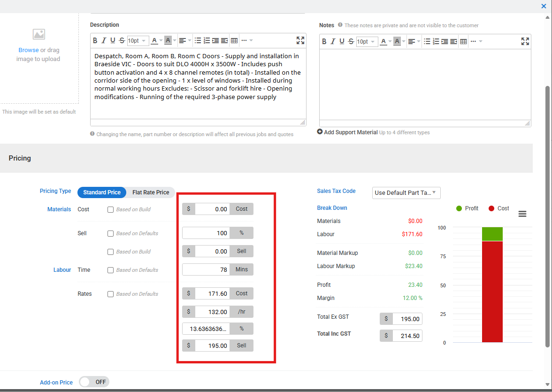Insert bullet list in Notes editor

point(427,42)
